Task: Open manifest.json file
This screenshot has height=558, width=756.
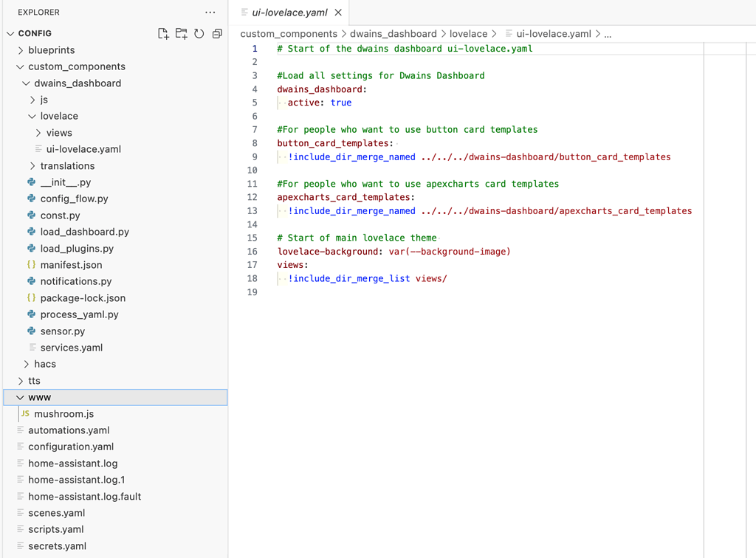Action: coord(72,265)
